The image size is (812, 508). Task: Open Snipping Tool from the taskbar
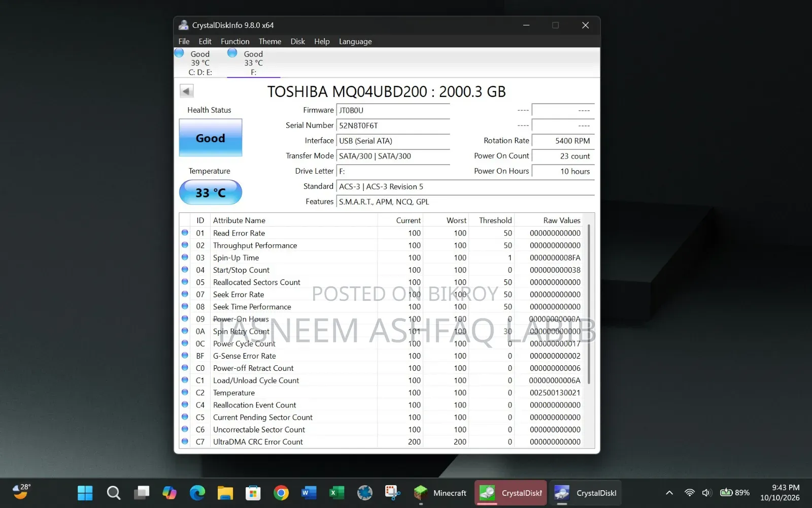[x=392, y=493]
